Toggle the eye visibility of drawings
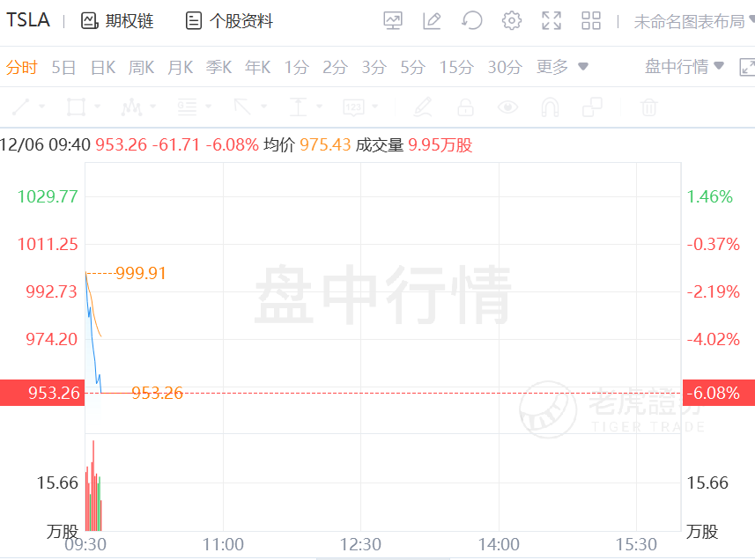755x560 pixels. pos(507,107)
